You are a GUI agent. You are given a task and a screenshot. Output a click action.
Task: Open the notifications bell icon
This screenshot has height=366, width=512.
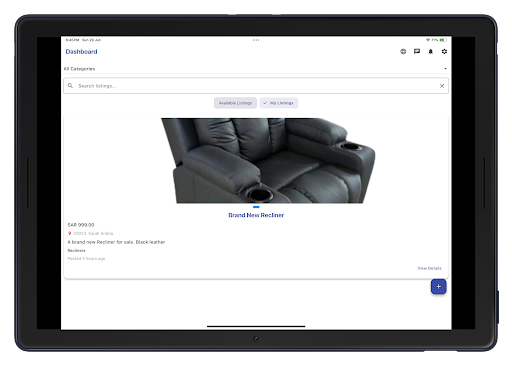coord(430,51)
